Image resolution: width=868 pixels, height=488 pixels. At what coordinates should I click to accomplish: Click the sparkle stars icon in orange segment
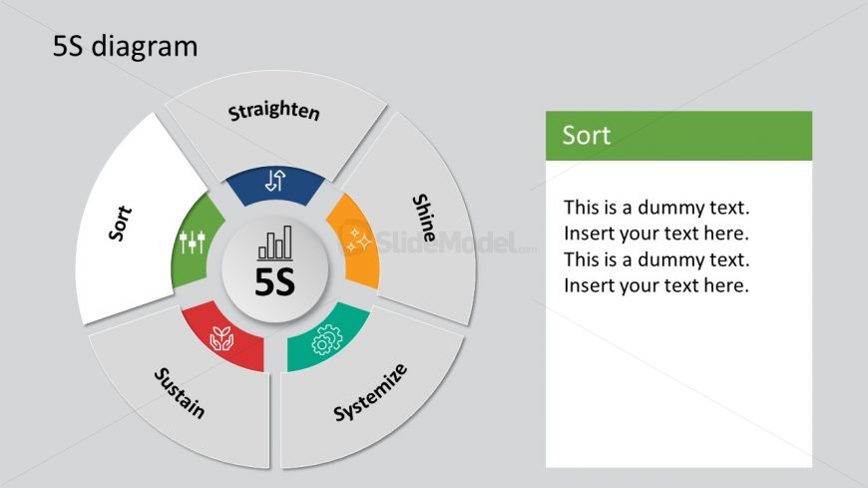[358, 241]
